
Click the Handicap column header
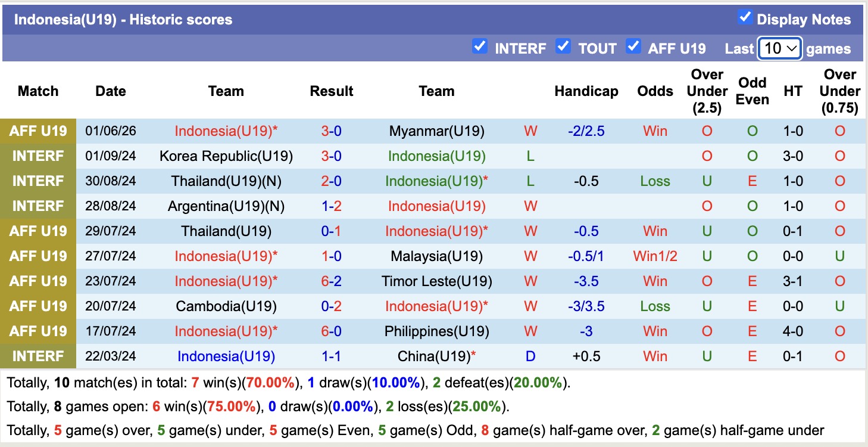(586, 91)
